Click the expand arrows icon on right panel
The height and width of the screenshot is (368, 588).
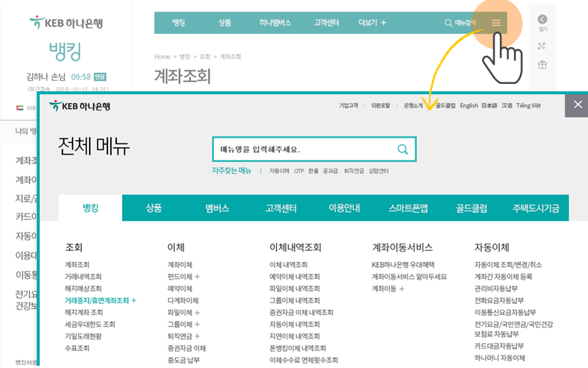542,46
